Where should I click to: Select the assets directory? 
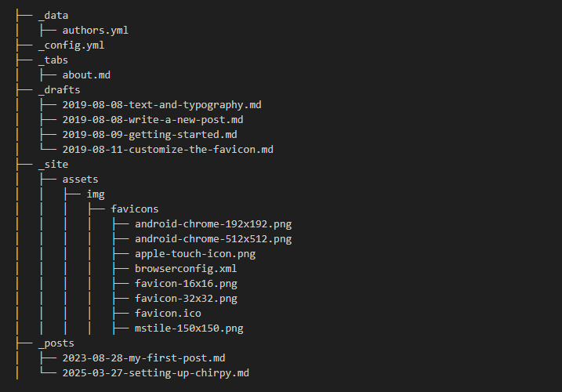tap(80, 180)
